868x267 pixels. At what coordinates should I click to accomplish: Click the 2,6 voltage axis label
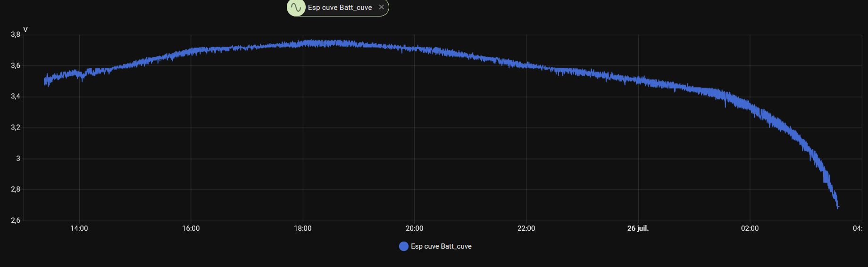point(16,220)
